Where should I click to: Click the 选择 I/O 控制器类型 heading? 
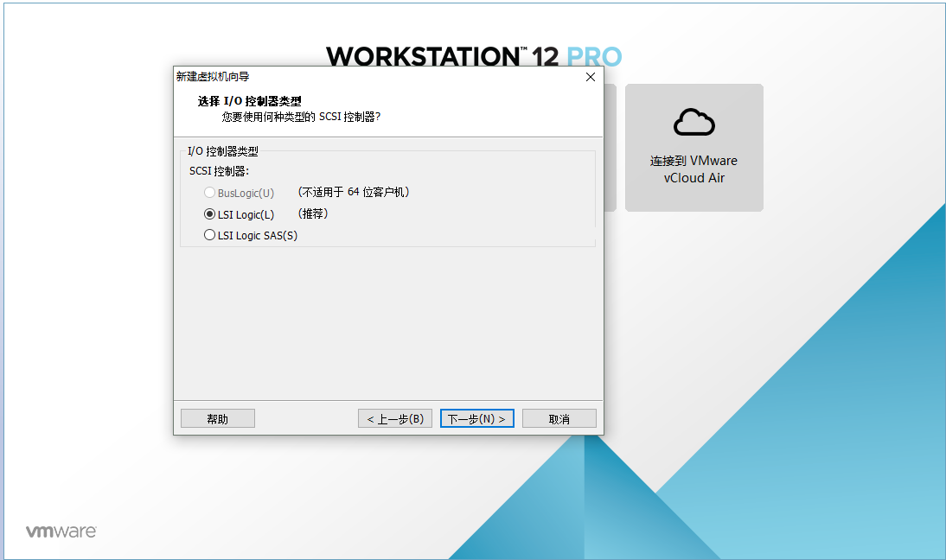point(249,101)
